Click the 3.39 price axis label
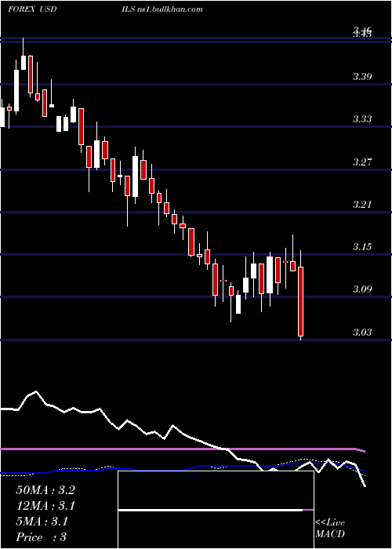This screenshot has height=549, width=392. pyautogui.click(x=362, y=77)
